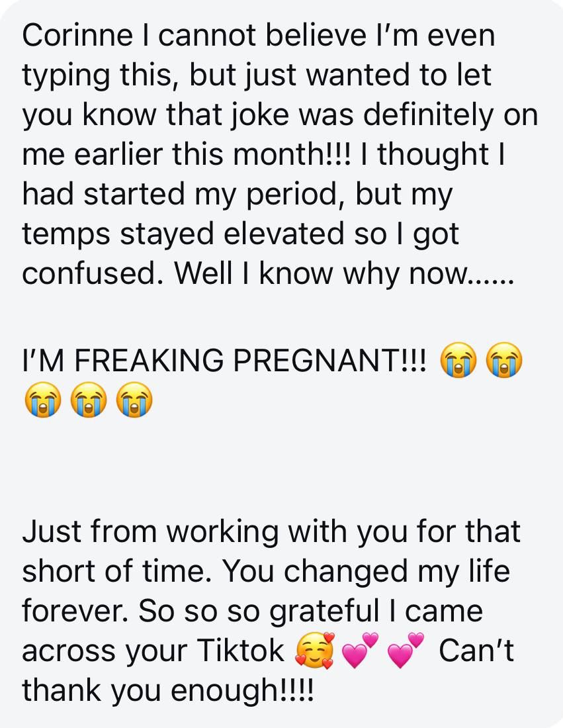Tap the rightmost crying emoji of the three
563x728 pixels.
[x=134, y=401]
